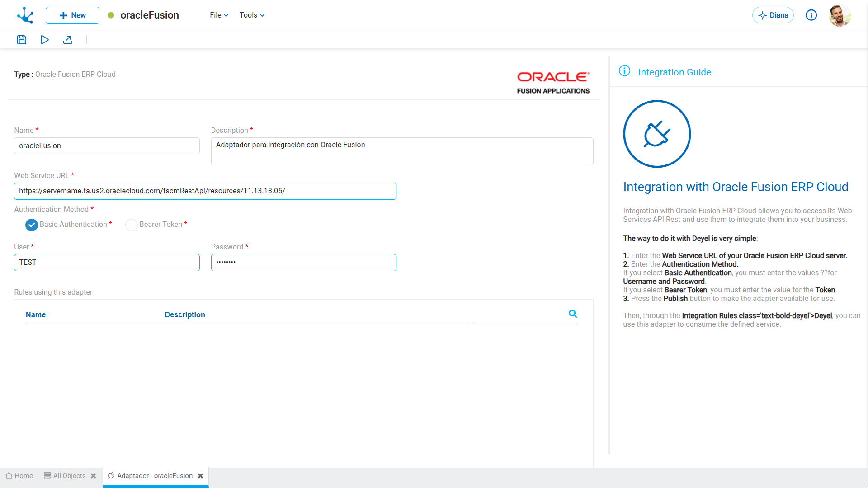Viewport: 868px width, 488px height.
Task: Click the search icon in rules table
Action: [x=573, y=314]
